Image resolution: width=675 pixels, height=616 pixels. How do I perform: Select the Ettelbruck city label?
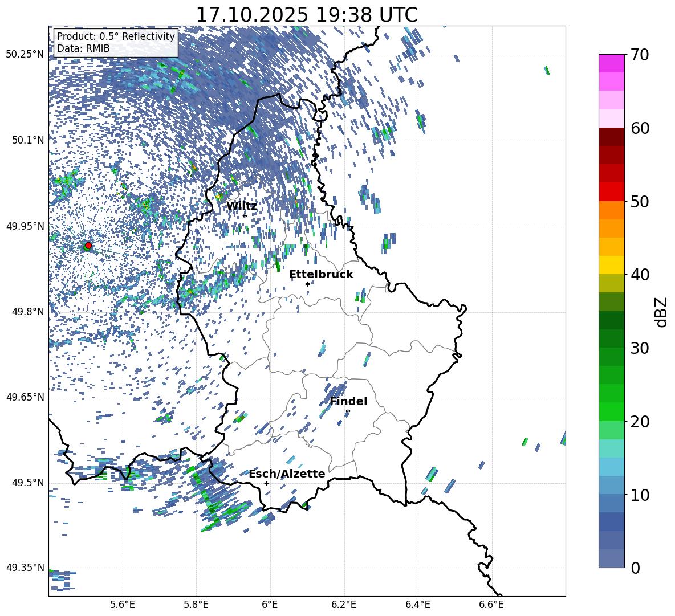321,274
